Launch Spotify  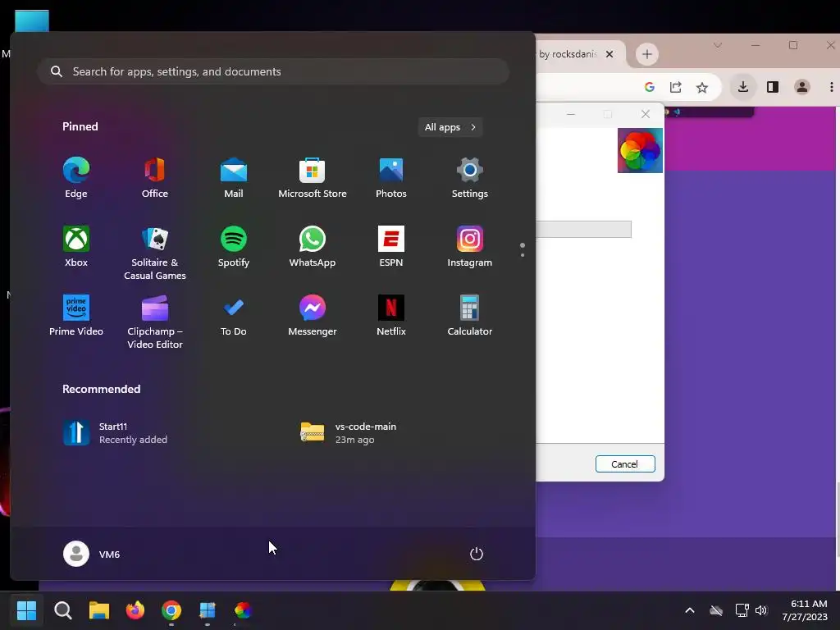pos(234,246)
